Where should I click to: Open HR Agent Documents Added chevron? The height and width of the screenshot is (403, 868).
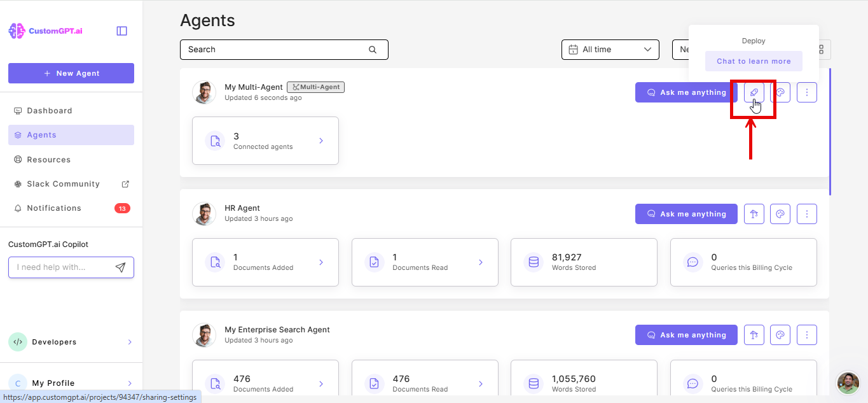[x=321, y=262]
